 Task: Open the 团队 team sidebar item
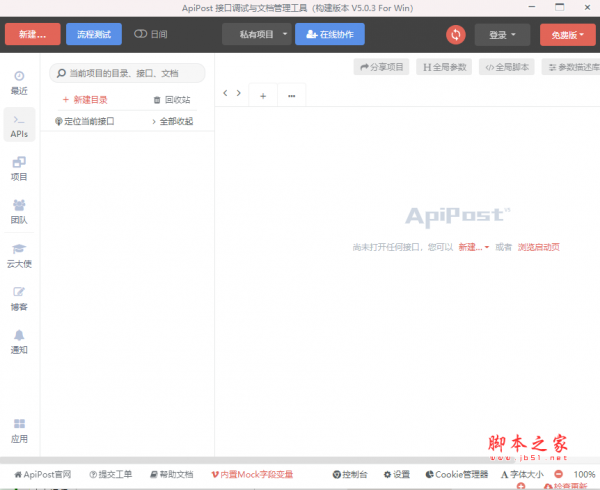[19, 212]
